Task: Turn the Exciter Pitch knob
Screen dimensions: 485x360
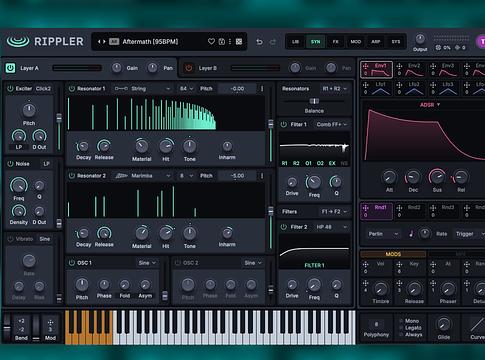Action: pos(29,110)
